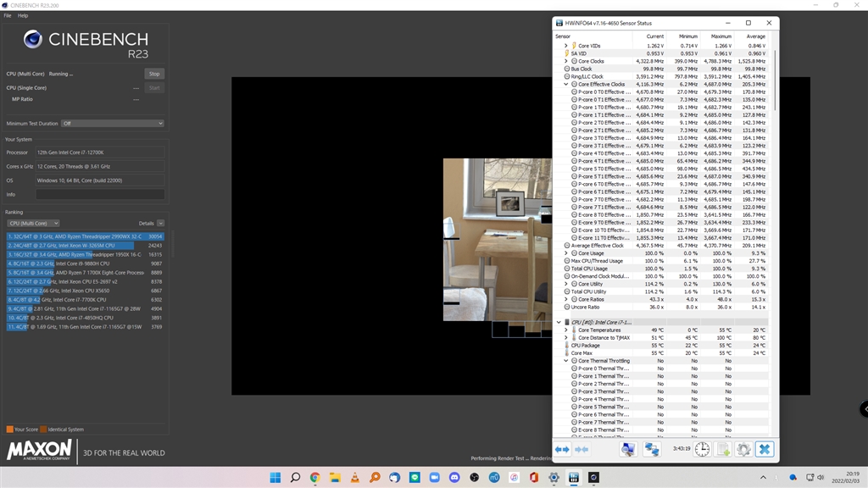This screenshot has width=868, height=488.
Task: Select Intel Core i9-9880H ranking row
Action: 86,263
